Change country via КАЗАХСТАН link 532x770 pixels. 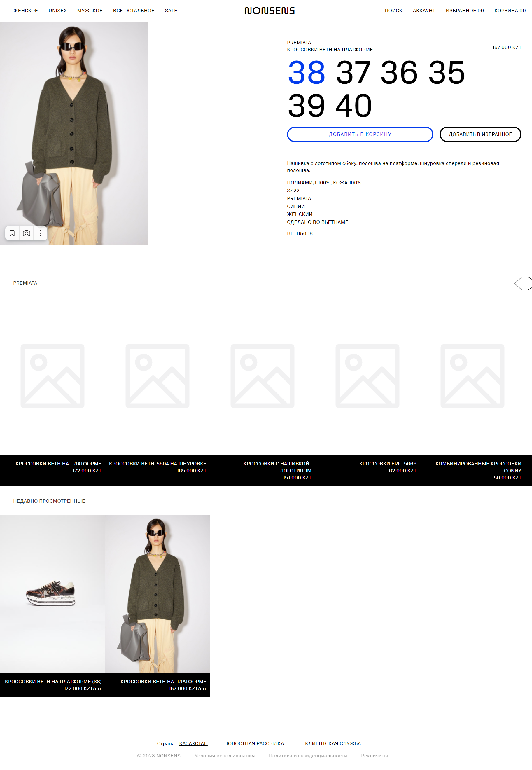click(193, 743)
